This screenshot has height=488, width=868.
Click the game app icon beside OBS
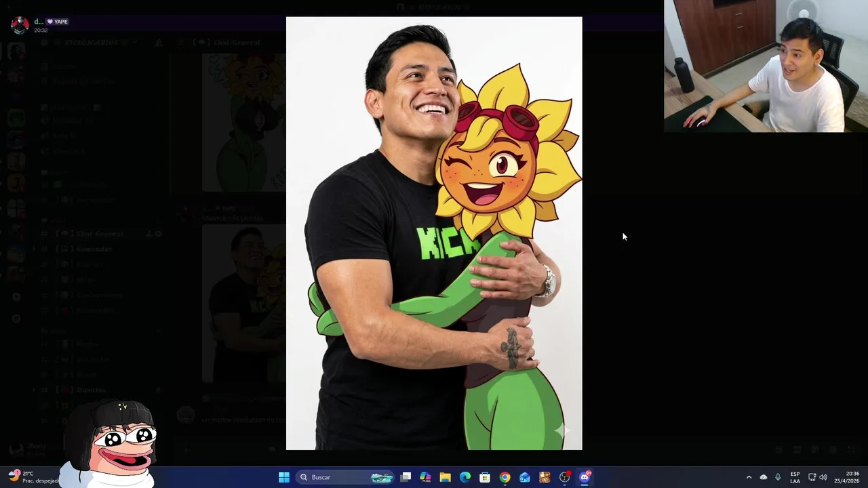coord(545,477)
